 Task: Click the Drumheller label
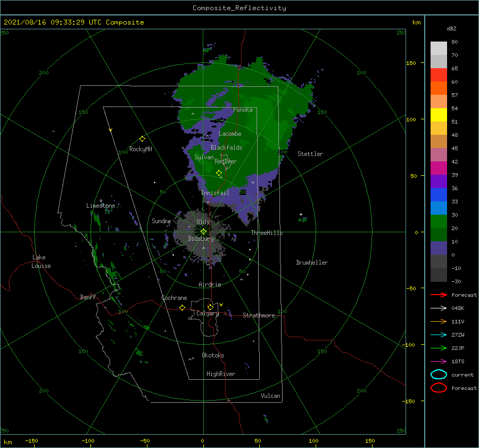pyautogui.click(x=312, y=263)
